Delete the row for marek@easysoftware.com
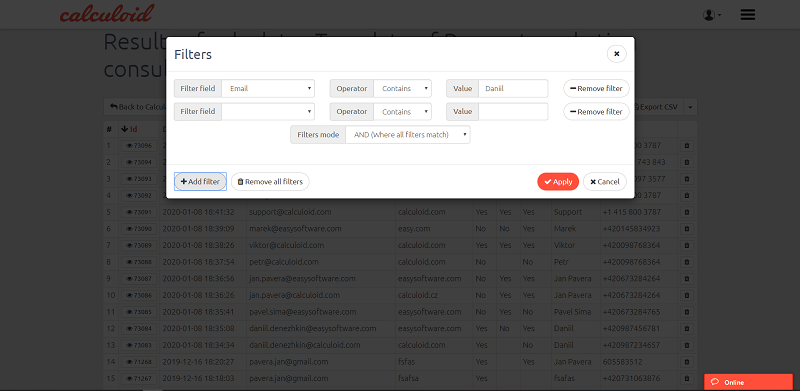 tap(687, 229)
